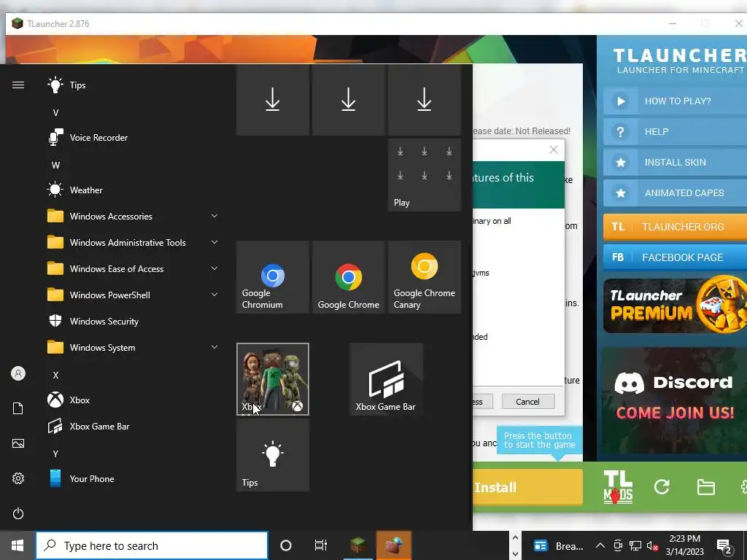Image resolution: width=747 pixels, height=560 pixels.
Task: Close the dialog with X icon
Action: pyautogui.click(x=554, y=149)
